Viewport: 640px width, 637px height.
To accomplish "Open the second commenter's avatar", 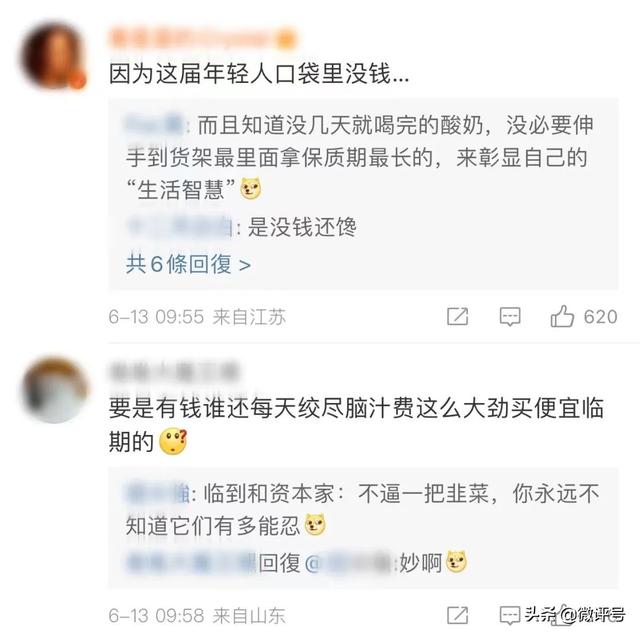I will (54, 389).
